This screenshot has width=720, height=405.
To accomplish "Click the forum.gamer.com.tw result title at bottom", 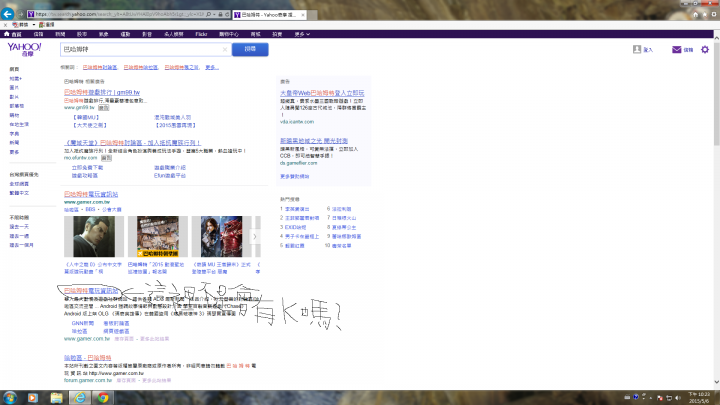I will (88, 358).
